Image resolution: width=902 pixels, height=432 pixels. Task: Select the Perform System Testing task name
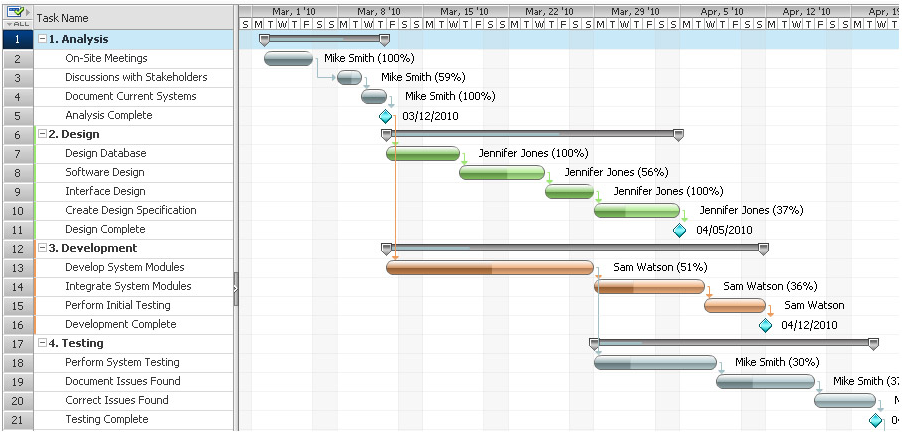click(x=123, y=362)
